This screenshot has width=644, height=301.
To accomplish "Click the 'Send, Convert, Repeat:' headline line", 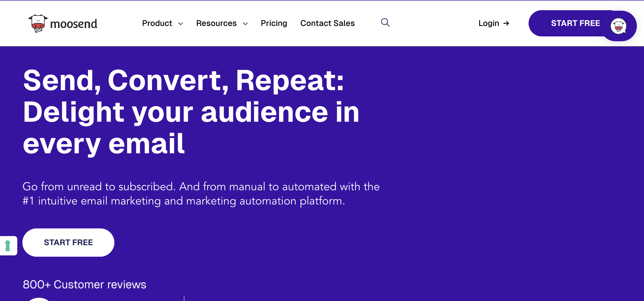I will coord(183,80).
